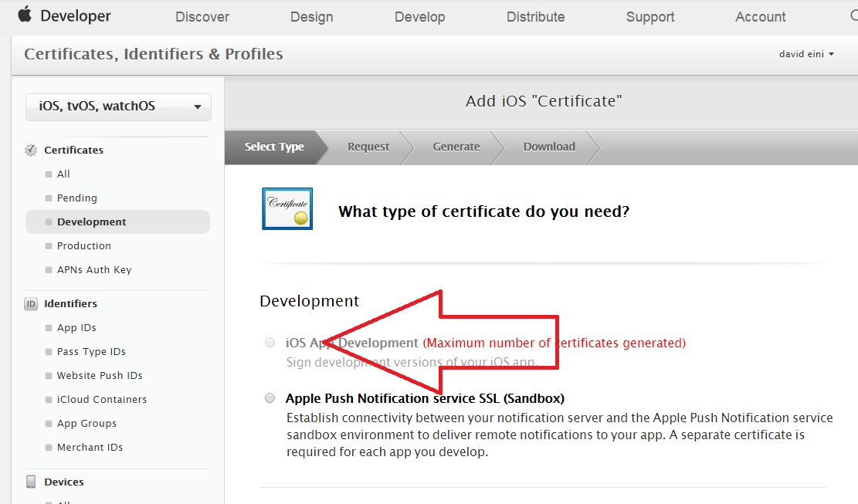Viewport: 858px width, 504px height.
Task: Go to the Download step
Action: (549, 147)
